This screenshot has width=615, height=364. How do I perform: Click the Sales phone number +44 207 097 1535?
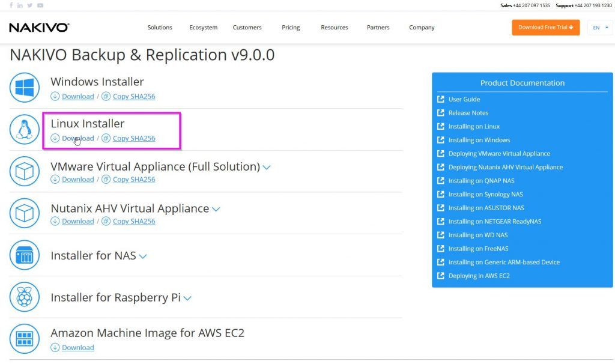tap(532, 5)
